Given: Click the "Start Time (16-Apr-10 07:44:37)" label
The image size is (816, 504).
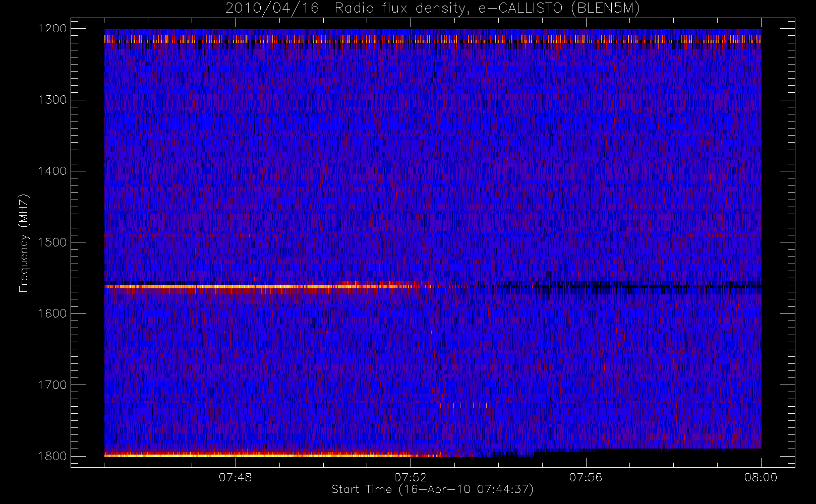Looking at the screenshot, I should tap(432, 489).
